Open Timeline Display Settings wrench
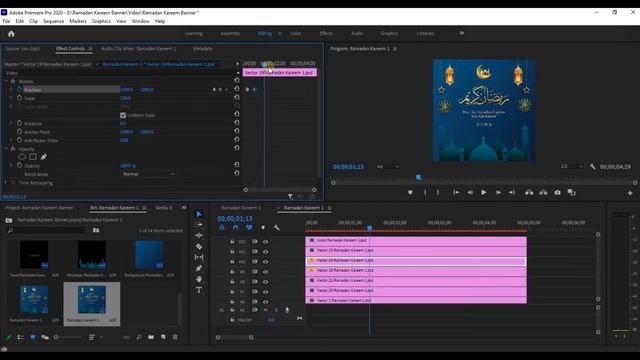The image size is (640, 360). click(x=276, y=228)
